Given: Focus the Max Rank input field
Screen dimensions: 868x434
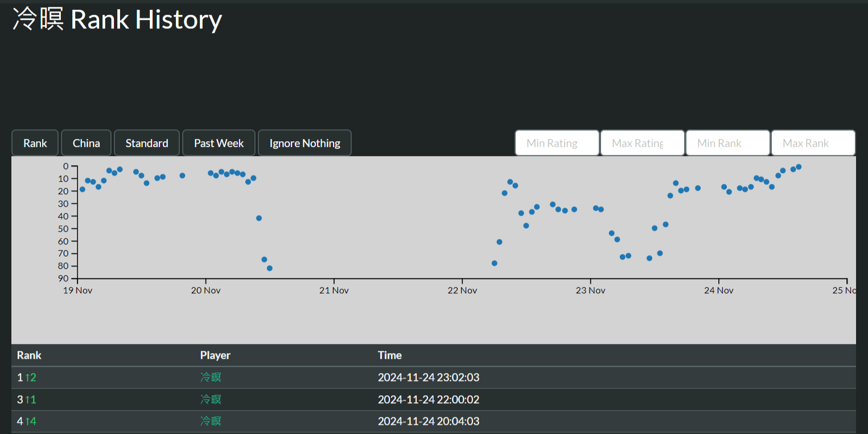Looking at the screenshot, I should [813, 143].
